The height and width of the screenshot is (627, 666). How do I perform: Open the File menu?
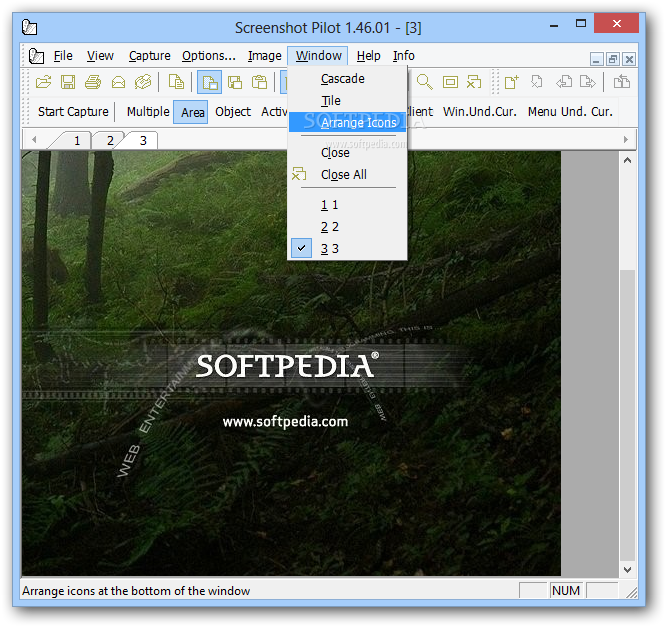click(x=63, y=56)
